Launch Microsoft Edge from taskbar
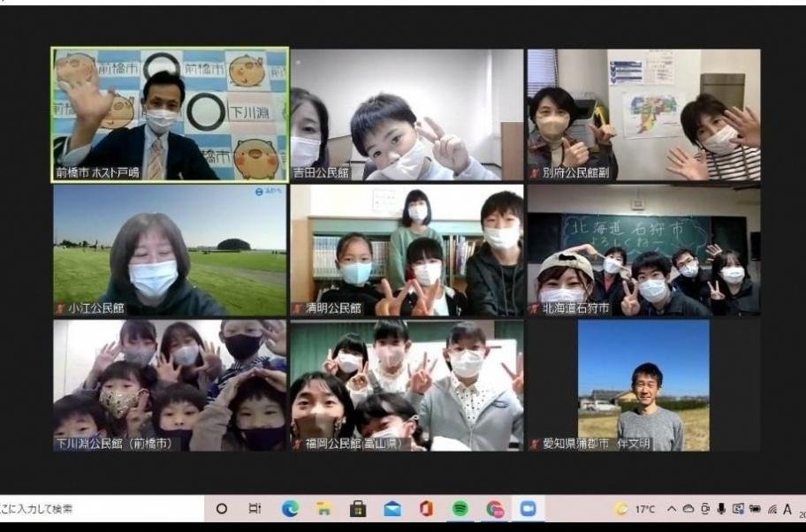 click(x=291, y=509)
